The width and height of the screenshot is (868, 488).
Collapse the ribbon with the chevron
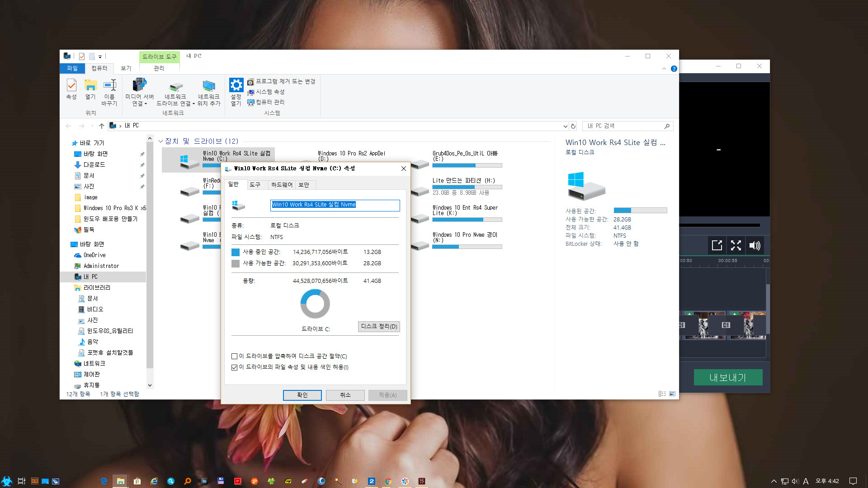664,69
